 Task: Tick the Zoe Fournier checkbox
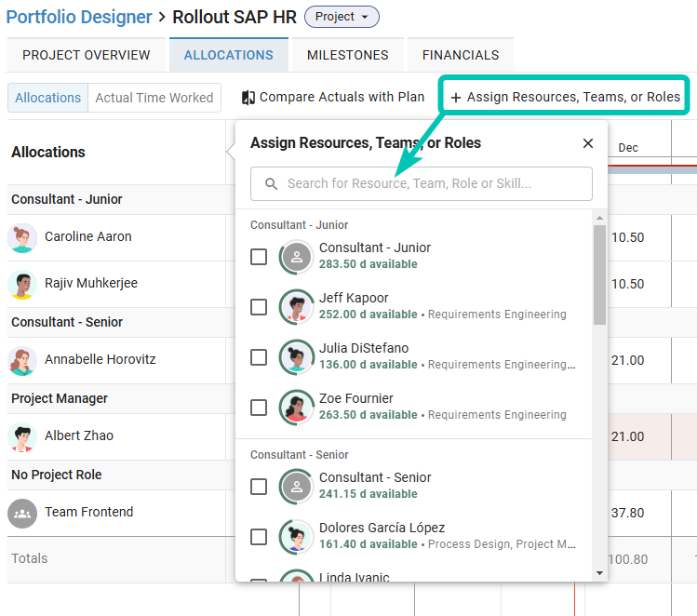pos(259,408)
